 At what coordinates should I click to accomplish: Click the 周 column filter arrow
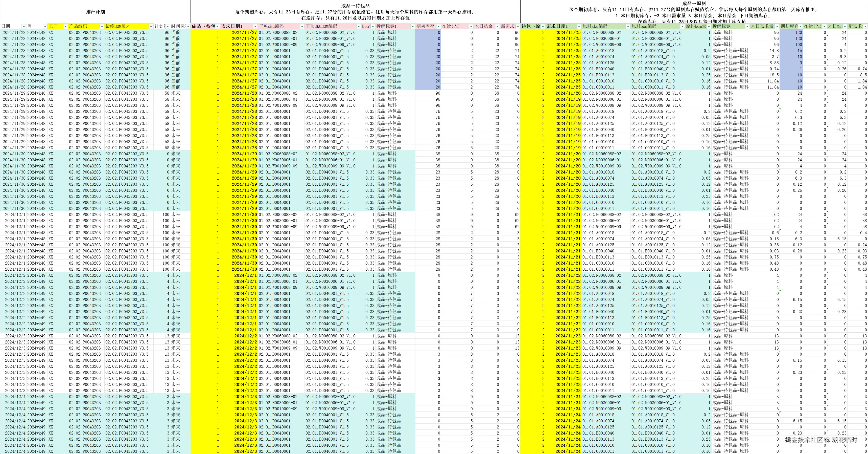click(45, 26)
